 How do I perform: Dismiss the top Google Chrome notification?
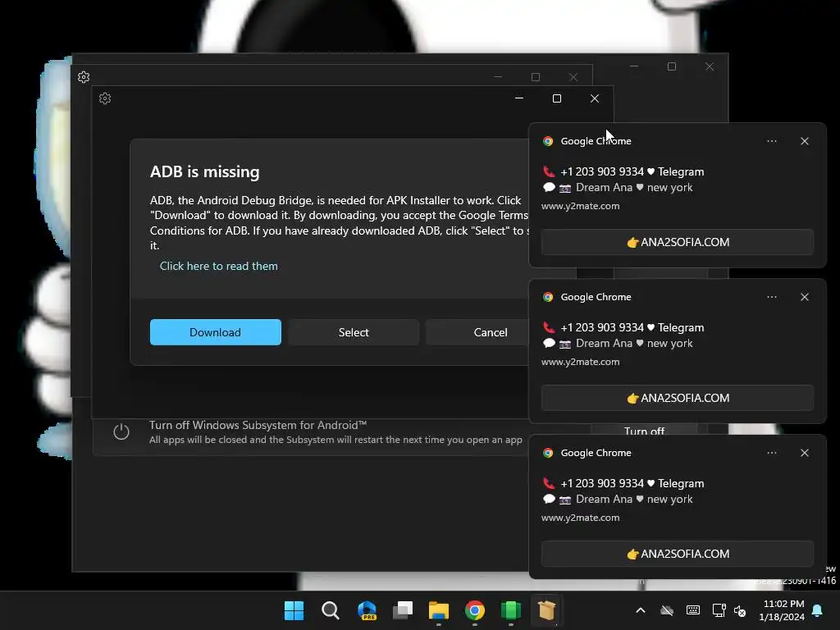click(805, 141)
